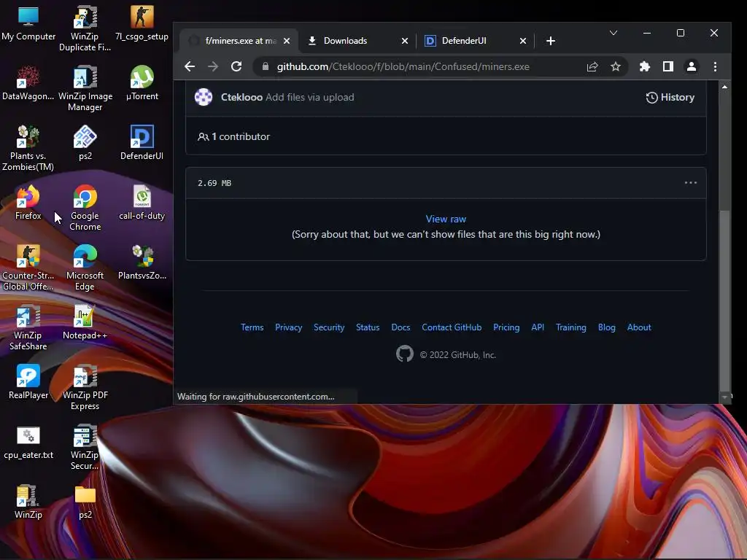Image resolution: width=747 pixels, height=560 pixels.
Task: Open WinZip Image Manager shortcut
Action: 85,88
